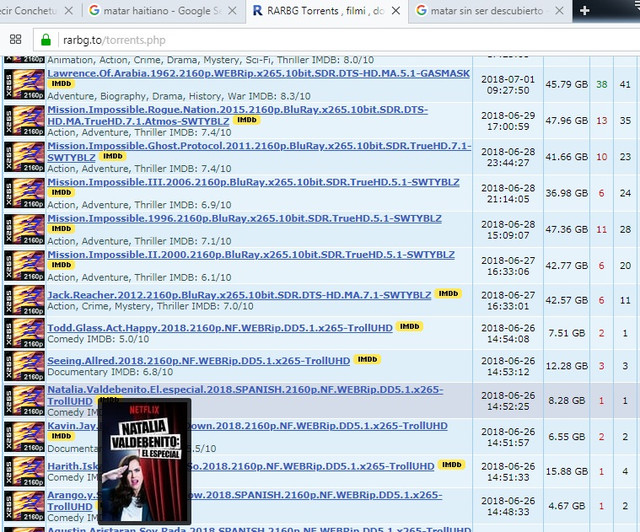Close the RARBG Torrents tab

pyautogui.click(x=396, y=11)
